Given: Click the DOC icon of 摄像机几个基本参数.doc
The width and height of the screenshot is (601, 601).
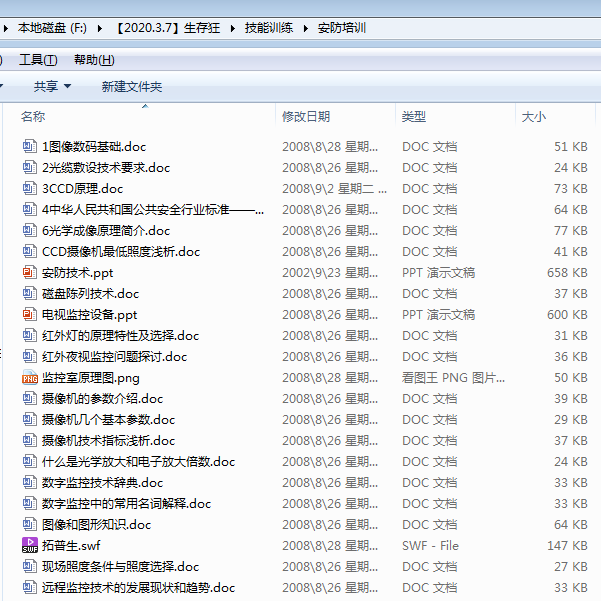Looking at the screenshot, I should pos(30,419).
